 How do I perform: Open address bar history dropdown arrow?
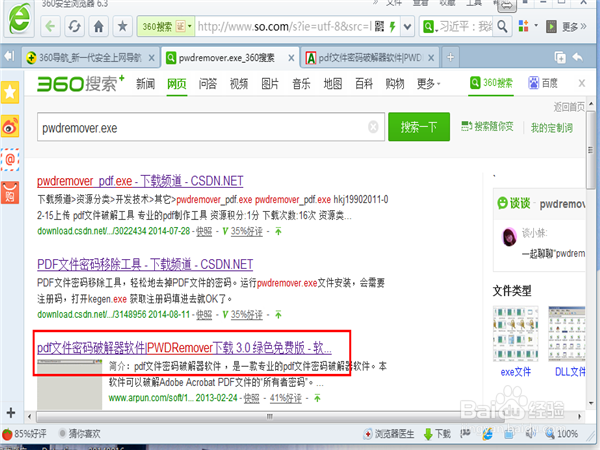[408, 27]
